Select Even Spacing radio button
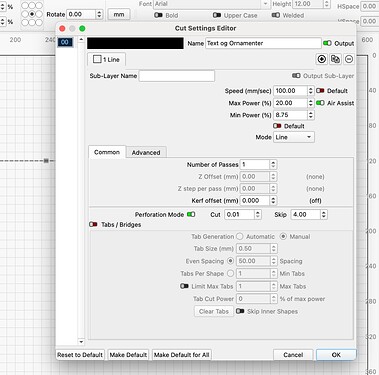 [230, 261]
